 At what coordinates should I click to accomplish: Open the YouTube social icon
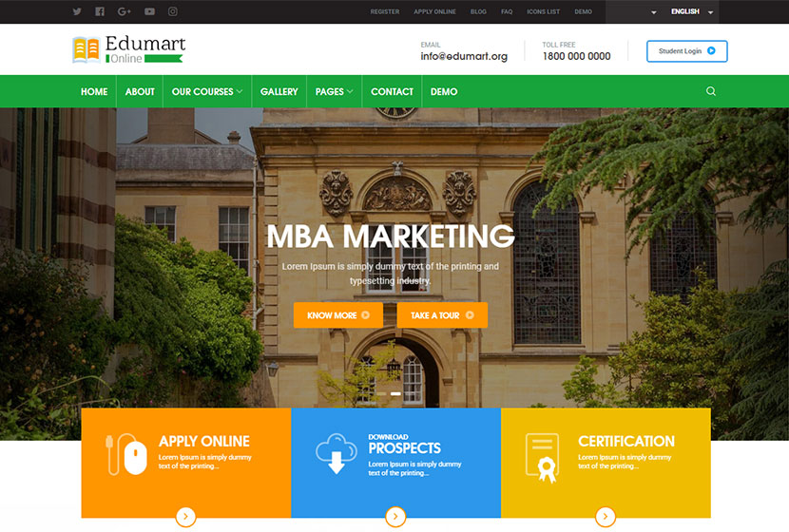tap(149, 11)
